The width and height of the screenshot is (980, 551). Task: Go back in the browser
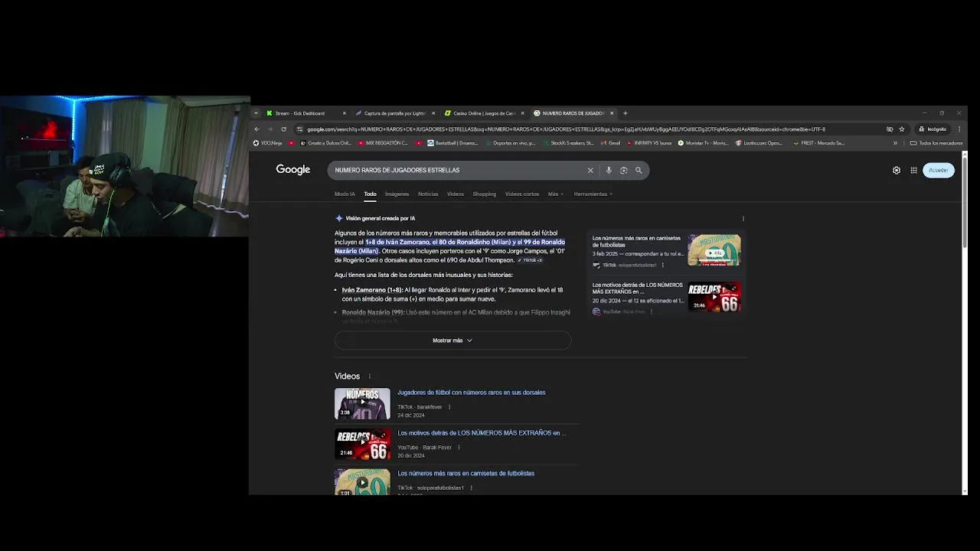point(256,129)
